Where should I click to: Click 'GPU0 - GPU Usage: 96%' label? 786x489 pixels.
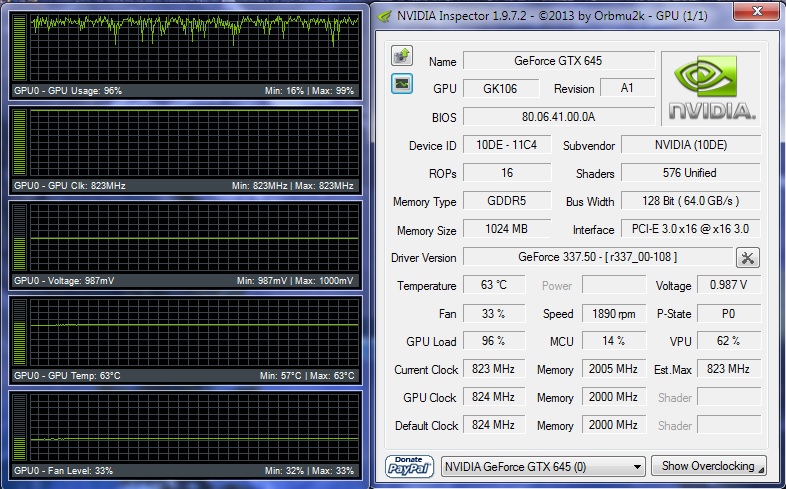[68, 91]
